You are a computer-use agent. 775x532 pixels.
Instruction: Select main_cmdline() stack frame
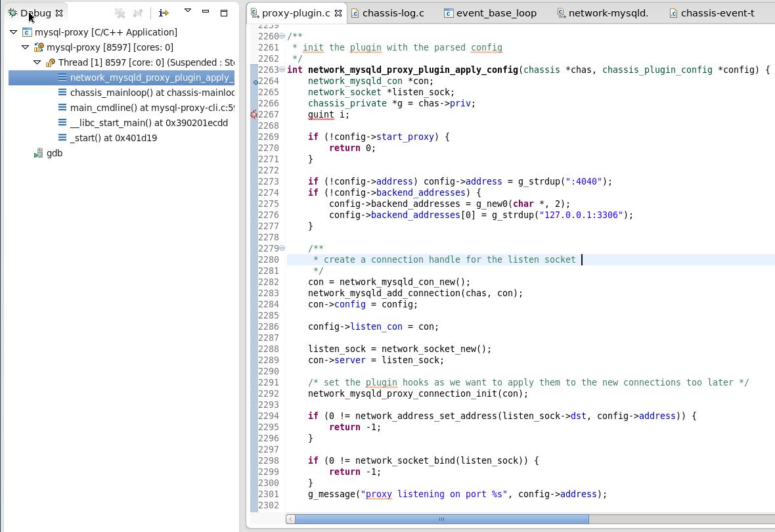[x=152, y=107]
